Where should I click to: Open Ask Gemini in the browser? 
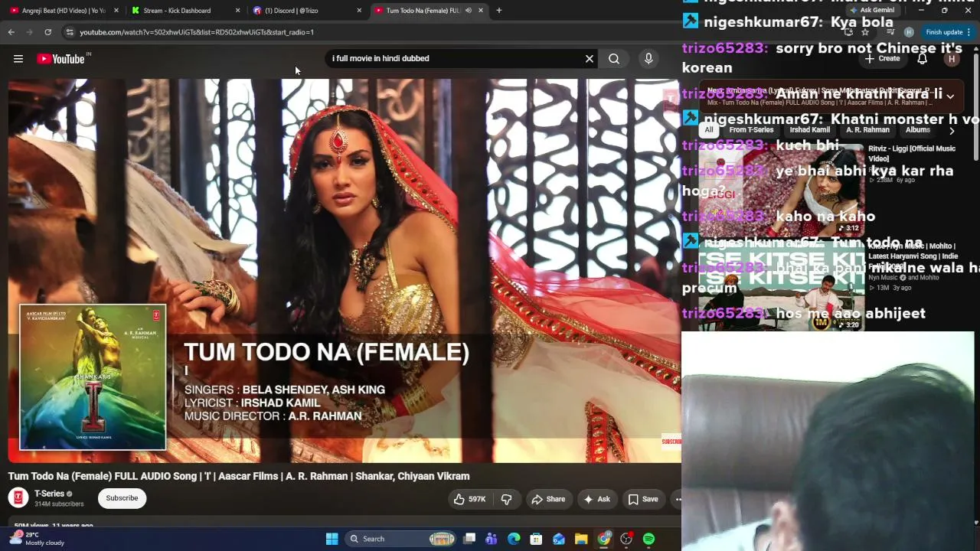click(873, 10)
